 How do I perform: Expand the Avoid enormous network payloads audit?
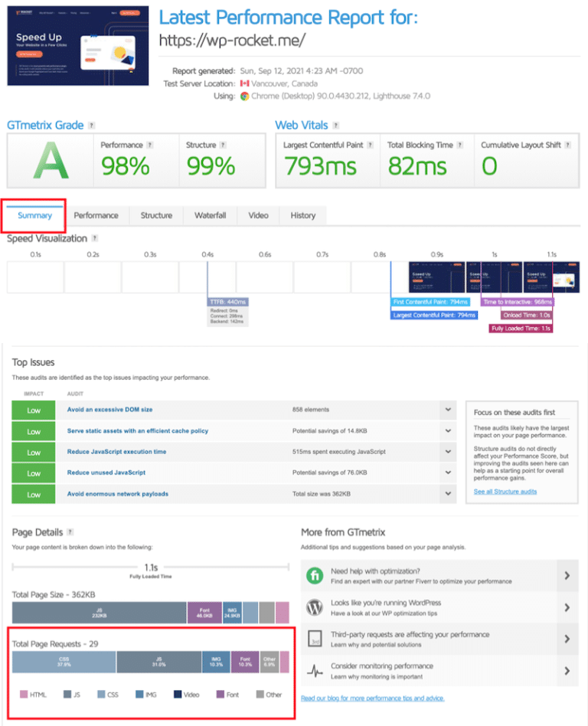(447, 494)
